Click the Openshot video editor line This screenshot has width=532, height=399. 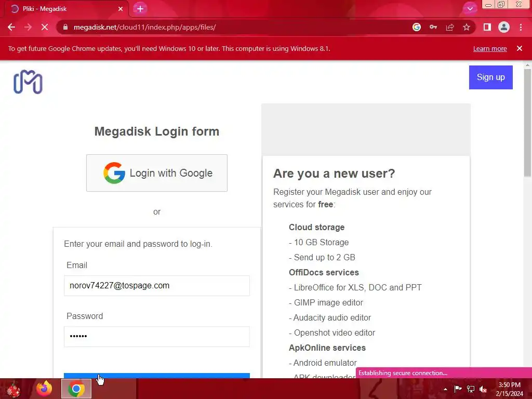click(x=332, y=333)
